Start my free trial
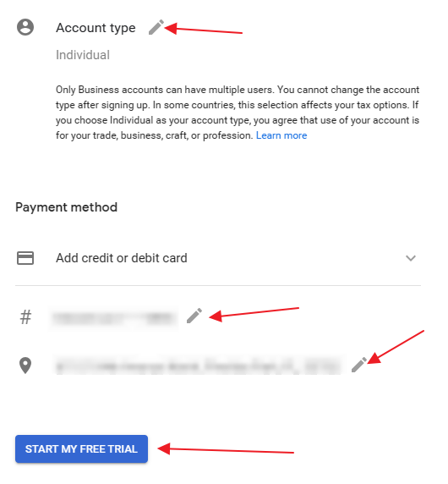 coord(81,448)
